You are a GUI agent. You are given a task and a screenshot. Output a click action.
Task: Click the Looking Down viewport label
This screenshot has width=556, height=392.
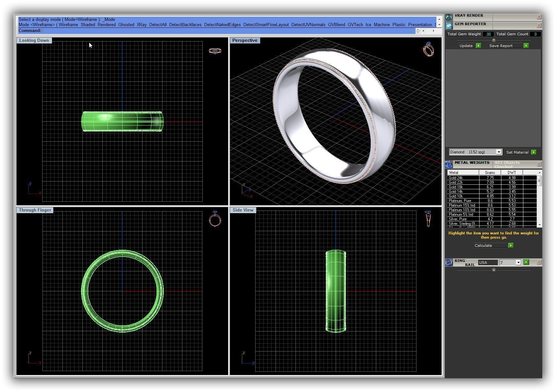coord(34,40)
